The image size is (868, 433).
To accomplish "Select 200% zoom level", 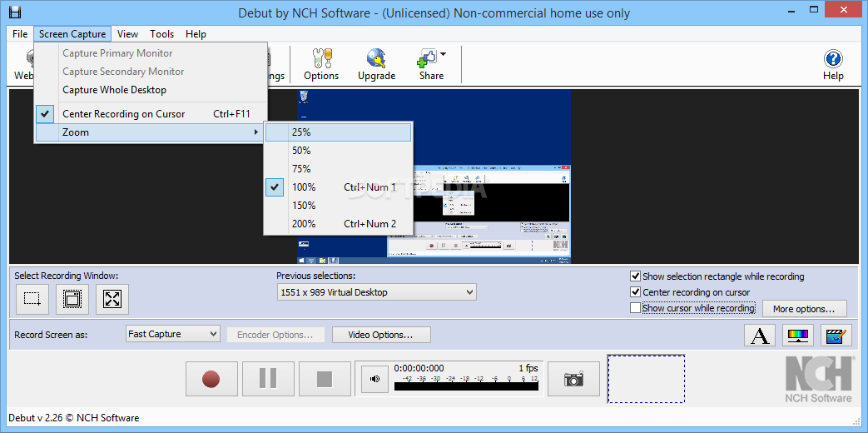I will click(x=338, y=224).
